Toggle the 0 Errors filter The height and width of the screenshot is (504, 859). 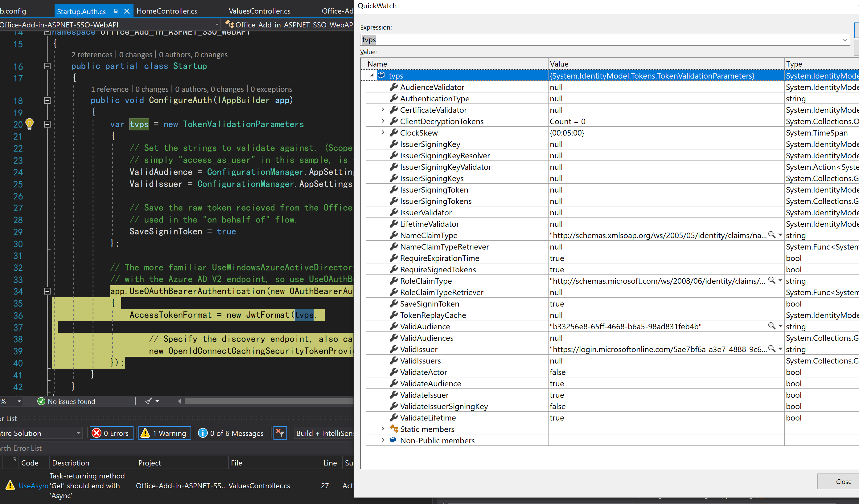click(112, 433)
